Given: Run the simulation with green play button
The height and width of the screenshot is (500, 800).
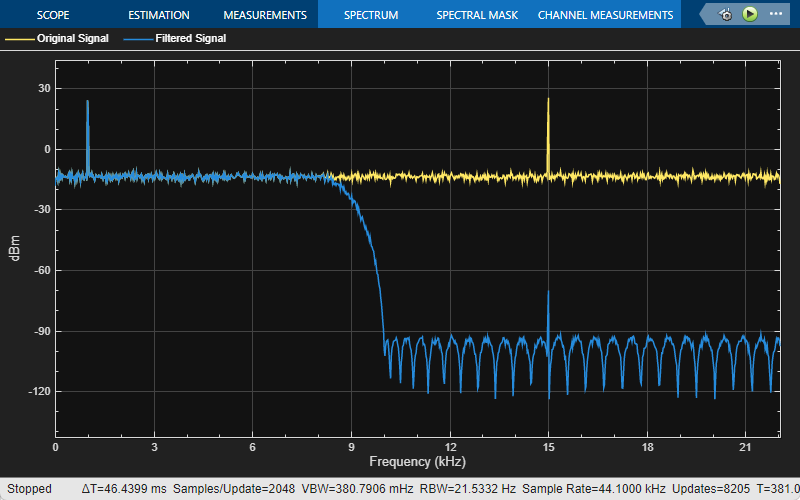Looking at the screenshot, I should 749,14.
